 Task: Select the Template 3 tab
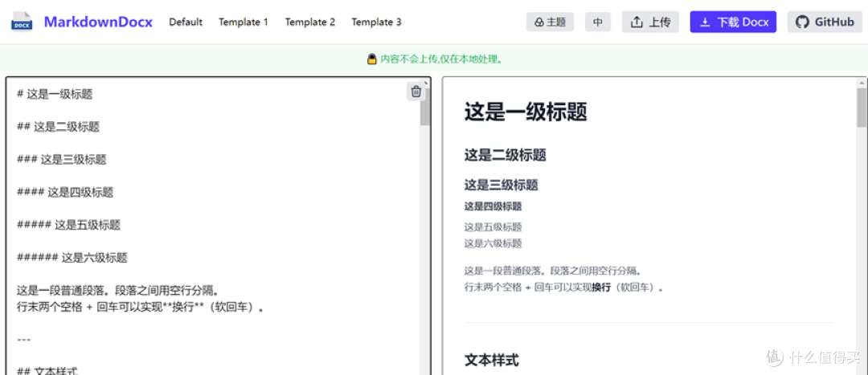pos(376,22)
